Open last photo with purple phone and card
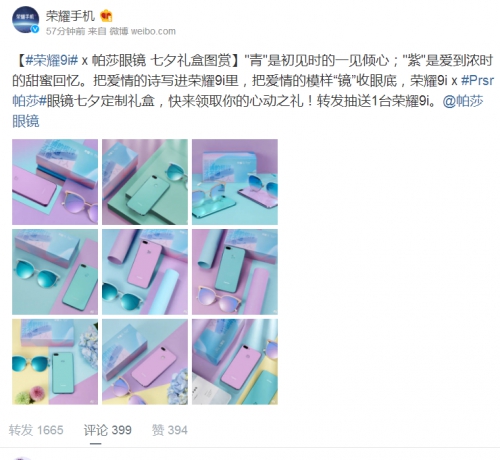This screenshot has width=500, height=460. [235, 362]
